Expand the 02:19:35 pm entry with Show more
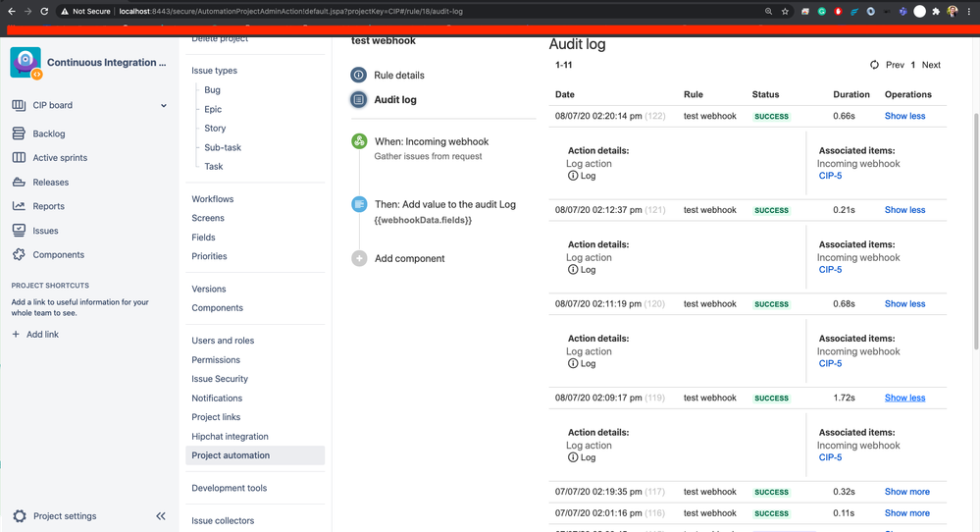The height and width of the screenshot is (532, 980). [906, 492]
